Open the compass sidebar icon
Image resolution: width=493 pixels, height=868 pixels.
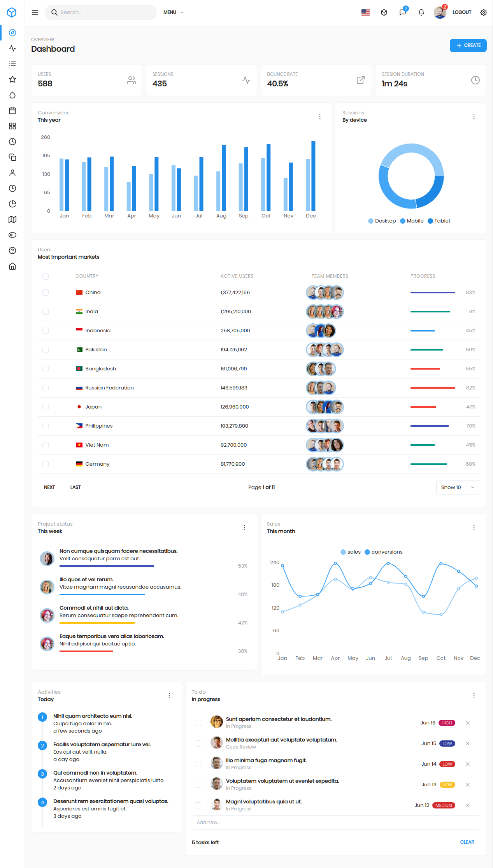[12, 33]
